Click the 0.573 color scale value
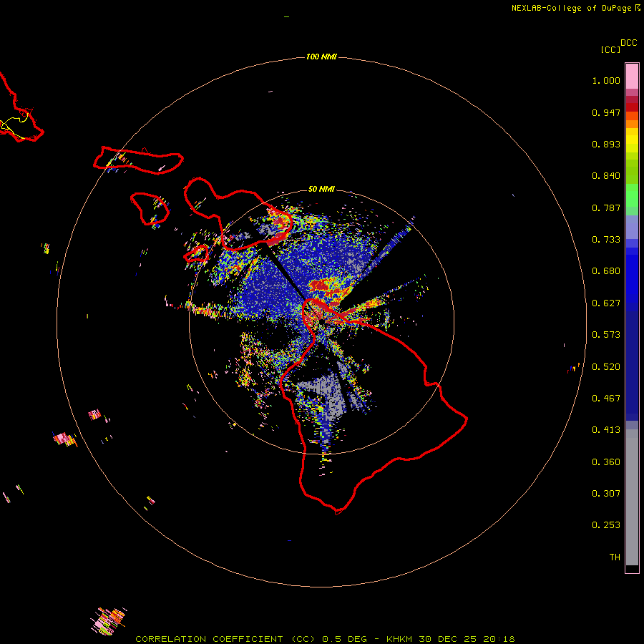Image resolution: width=644 pixels, height=644 pixels. point(606,335)
